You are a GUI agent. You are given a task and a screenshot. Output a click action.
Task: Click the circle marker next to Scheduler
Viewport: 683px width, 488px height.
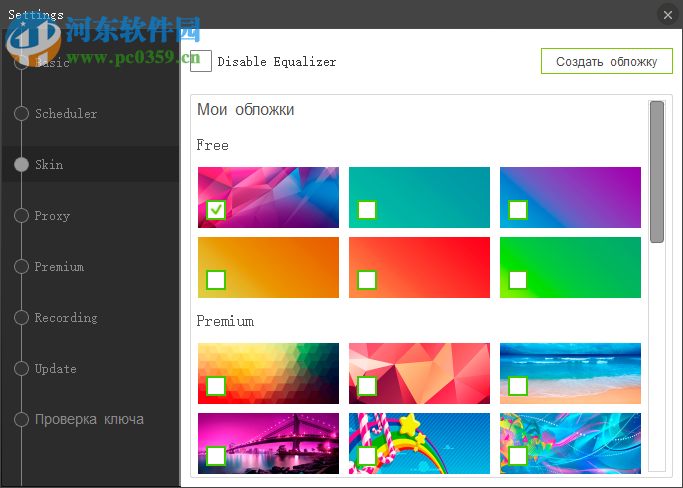[21, 113]
